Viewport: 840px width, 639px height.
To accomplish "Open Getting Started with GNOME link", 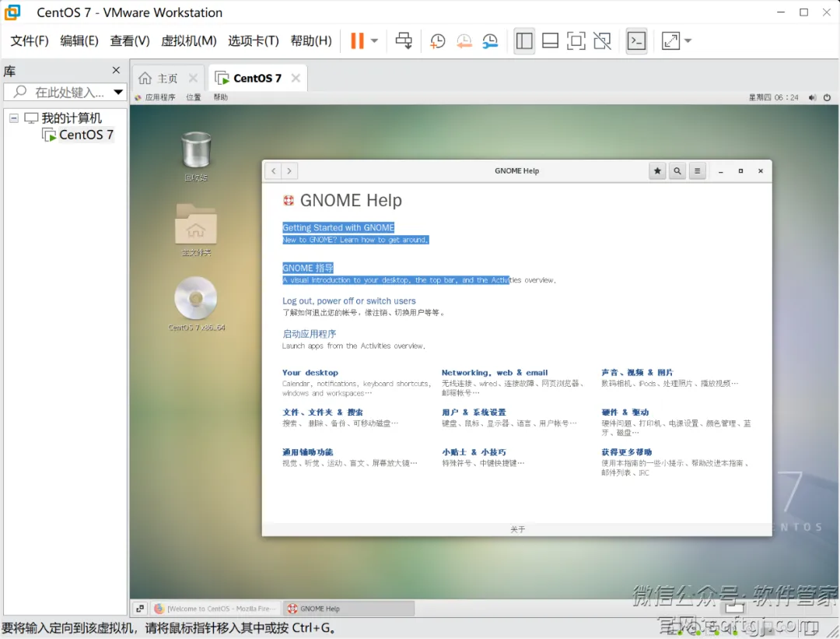I will tap(338, 227).
